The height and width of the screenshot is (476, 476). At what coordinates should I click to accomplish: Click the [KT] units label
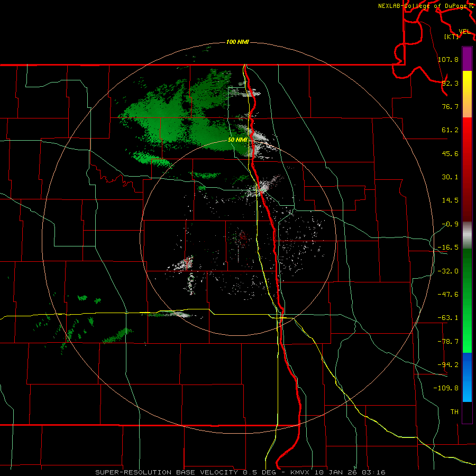451,36
